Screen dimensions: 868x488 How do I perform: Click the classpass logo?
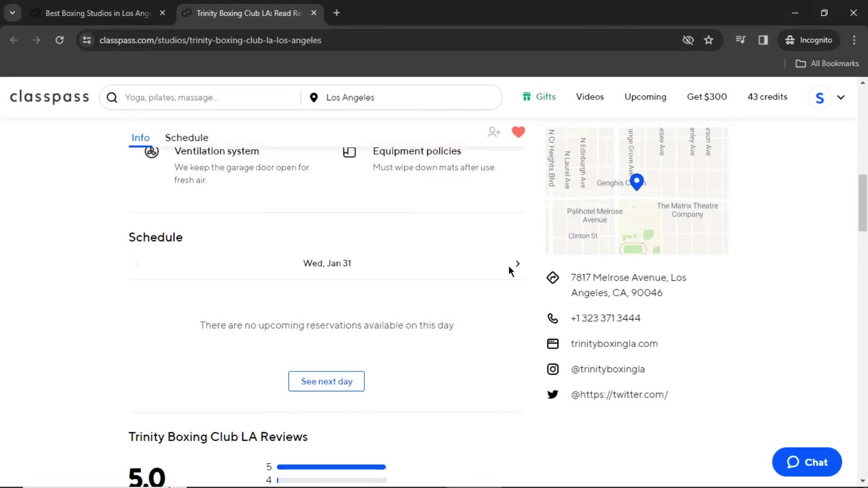pyautogui.click(x=50, y=97)
